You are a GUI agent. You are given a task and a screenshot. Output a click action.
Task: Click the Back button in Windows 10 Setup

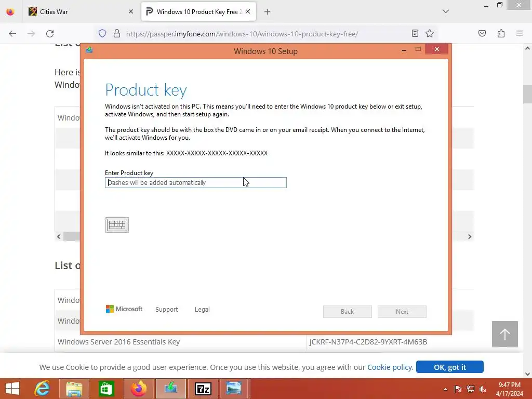click(x=348, y=312)
